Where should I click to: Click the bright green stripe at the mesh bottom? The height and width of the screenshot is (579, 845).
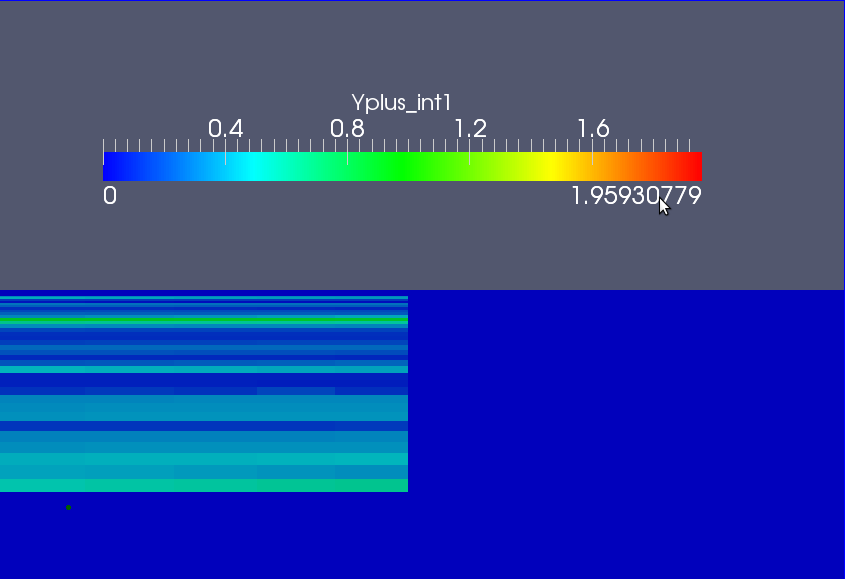coord(200,485)
